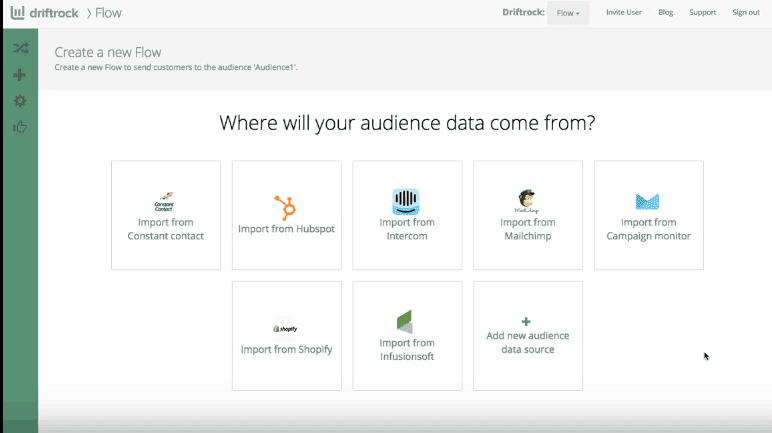This screenshot has width=772, height=433.
Task: Select the Intercom logo icon
Action: 406,201
